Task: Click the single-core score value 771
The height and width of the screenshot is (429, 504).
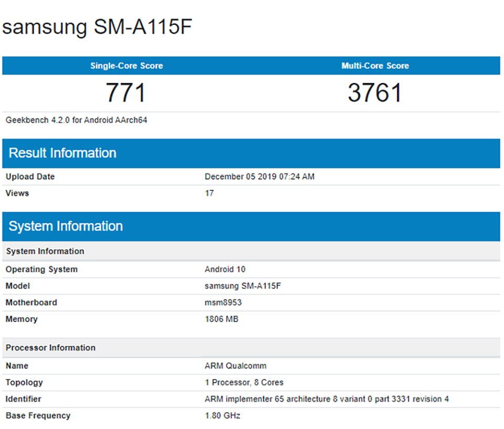Action: point(126,92)
